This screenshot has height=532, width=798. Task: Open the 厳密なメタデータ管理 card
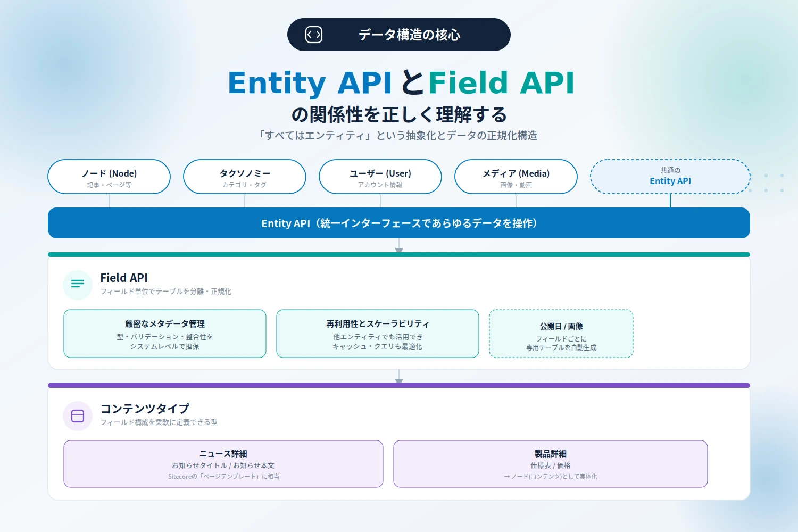point(165,334)
